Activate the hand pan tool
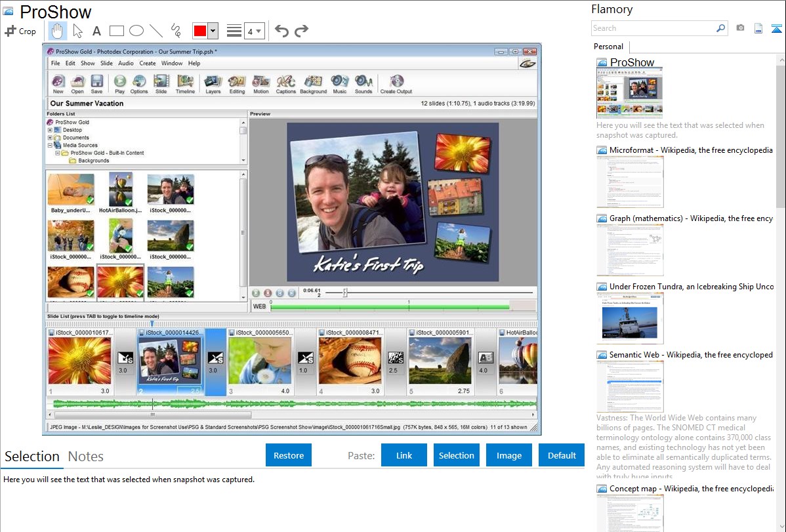This screenshot has width=786, height=532. tap(57, 31)
